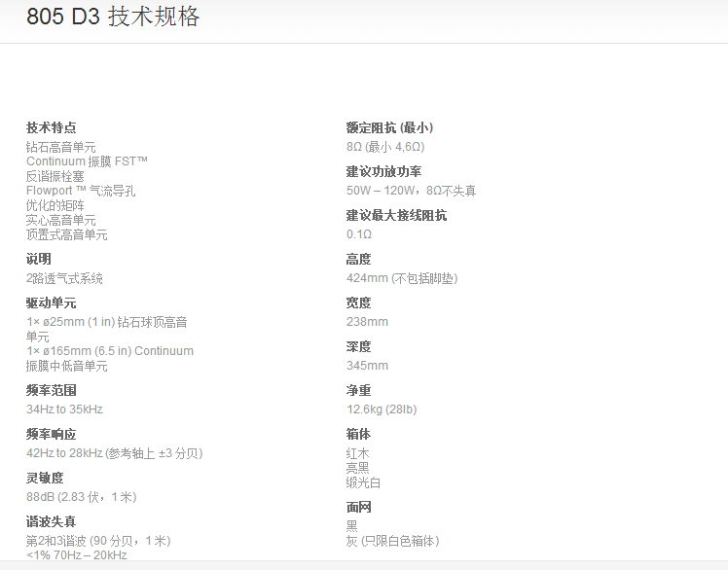This screenshot has width=728, height=570.
Task: Click the 额定阻抗 (最小) heading
Action: coord(389,127)
